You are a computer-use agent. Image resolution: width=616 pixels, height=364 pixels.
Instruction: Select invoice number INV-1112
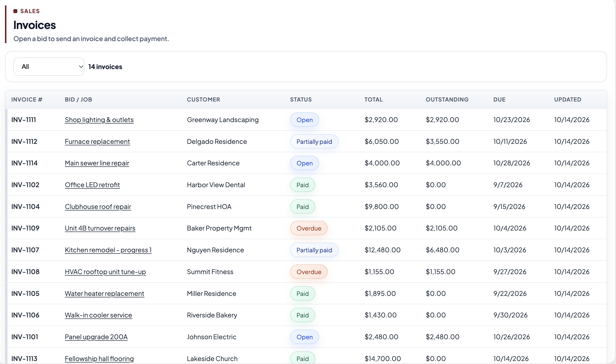(x=24, y=142)
